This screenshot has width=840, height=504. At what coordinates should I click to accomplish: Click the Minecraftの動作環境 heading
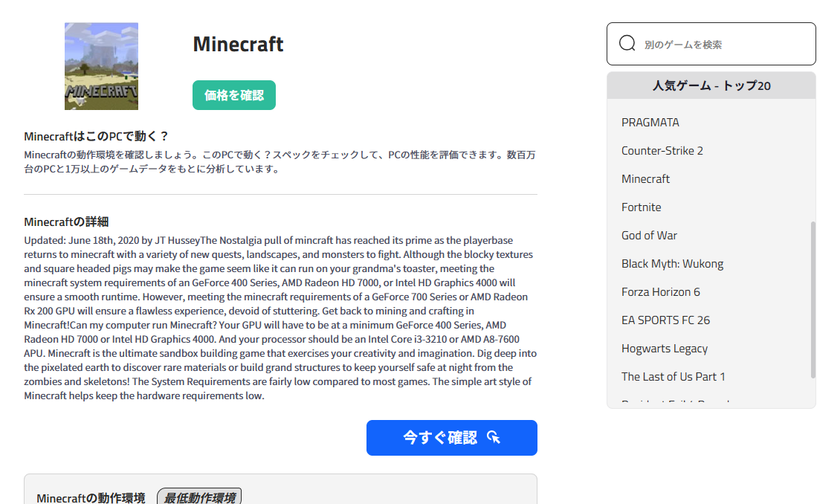[x=91, y=497]
